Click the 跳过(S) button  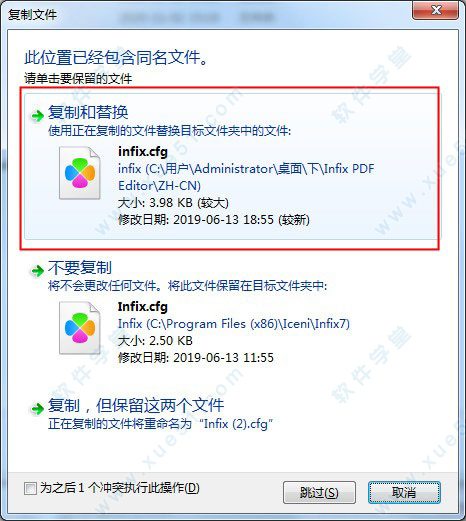(319, 492)
